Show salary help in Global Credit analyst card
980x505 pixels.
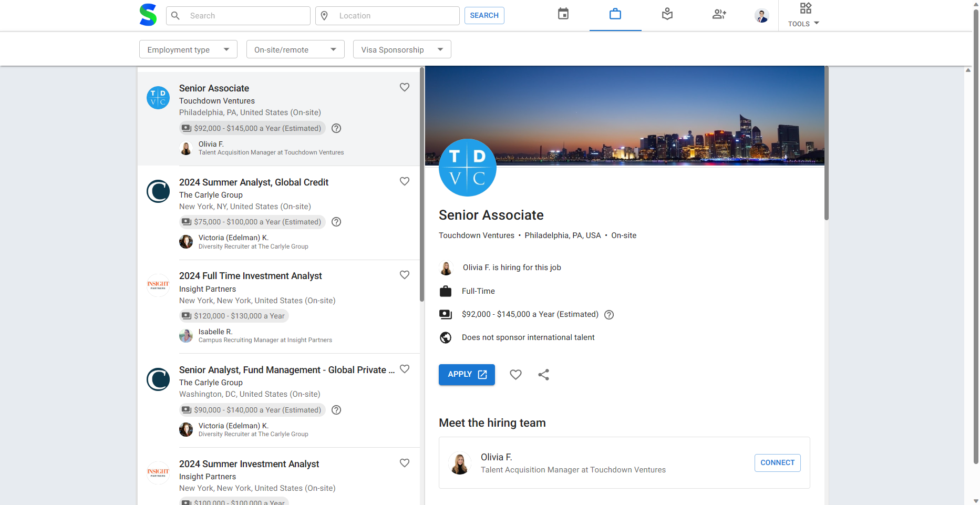[x=337, y=222]
